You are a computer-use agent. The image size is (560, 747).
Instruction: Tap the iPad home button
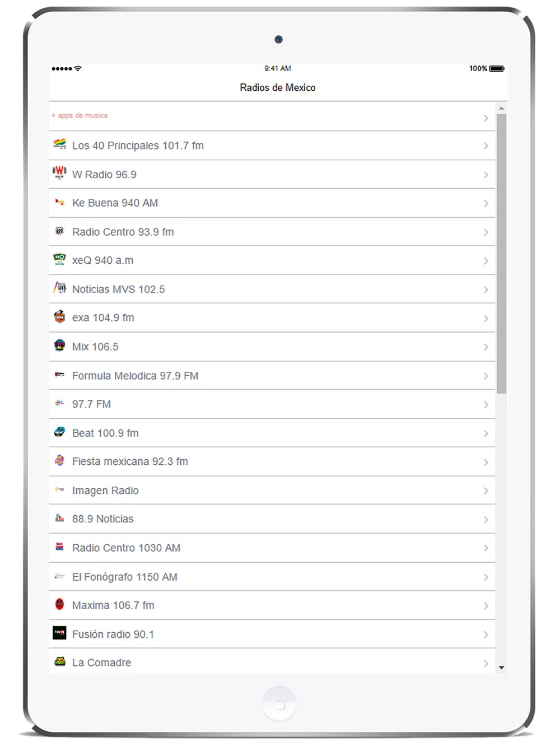279,704
